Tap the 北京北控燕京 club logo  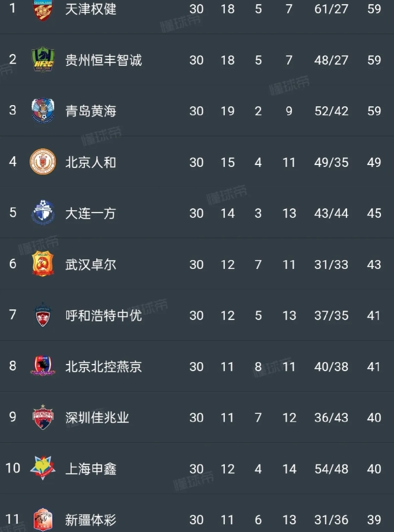click(x=43, y=366)
